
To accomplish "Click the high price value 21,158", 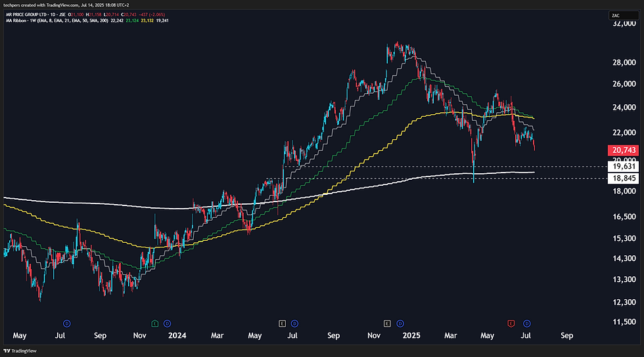I will pos(95,14).
